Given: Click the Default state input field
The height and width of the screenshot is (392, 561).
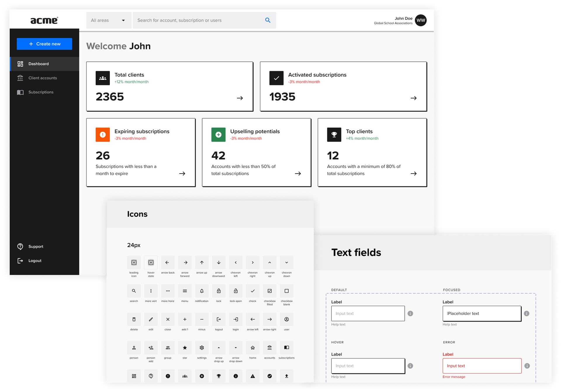Looking at the screenshot, I should pos(368,313).
